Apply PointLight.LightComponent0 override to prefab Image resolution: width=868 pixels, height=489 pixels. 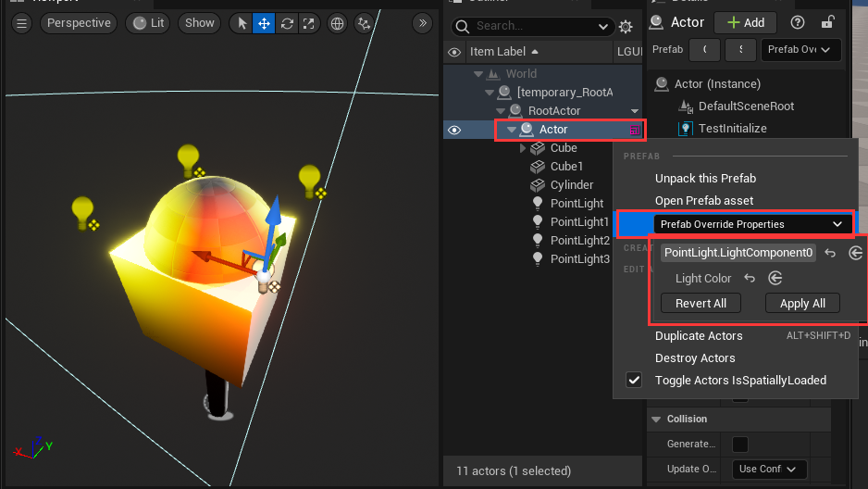pos(856,253)
